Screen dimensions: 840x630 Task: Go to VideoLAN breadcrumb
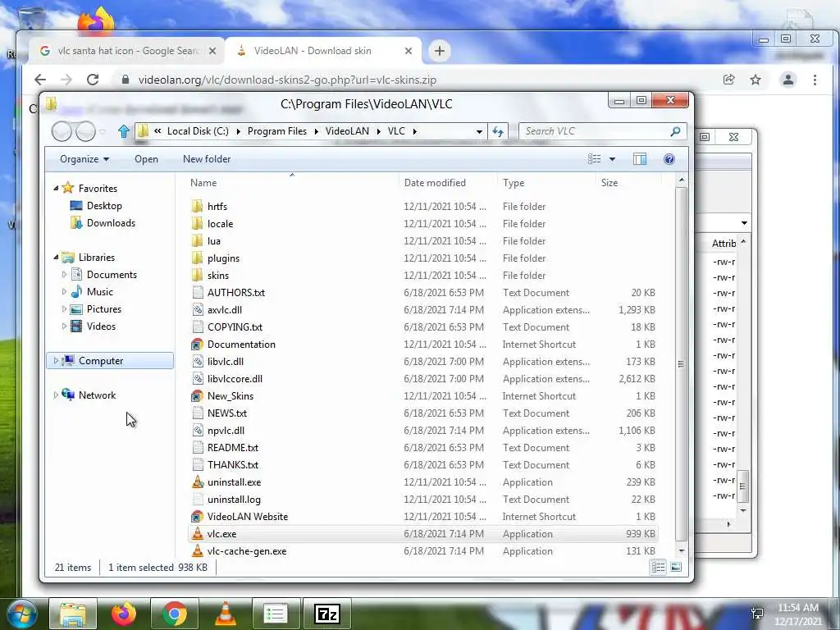(347, 131)
